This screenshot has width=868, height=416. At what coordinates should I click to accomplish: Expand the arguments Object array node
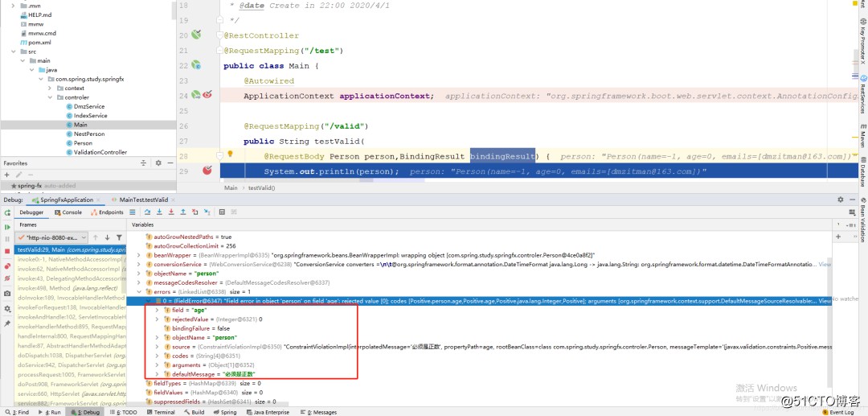158,365
